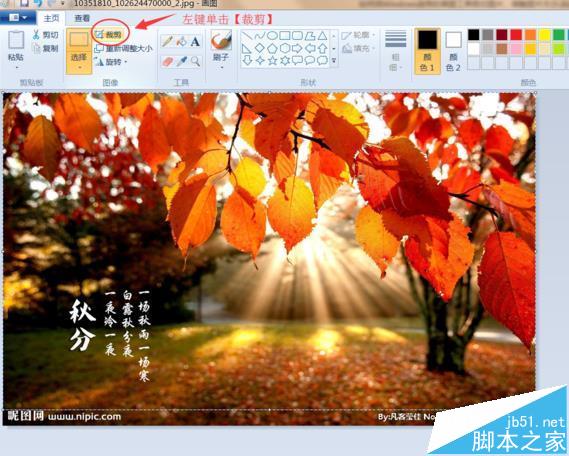The image size is (569, 456).
Task: Click the Brushes (刷子) icon
Action: (x=221, y=41)
